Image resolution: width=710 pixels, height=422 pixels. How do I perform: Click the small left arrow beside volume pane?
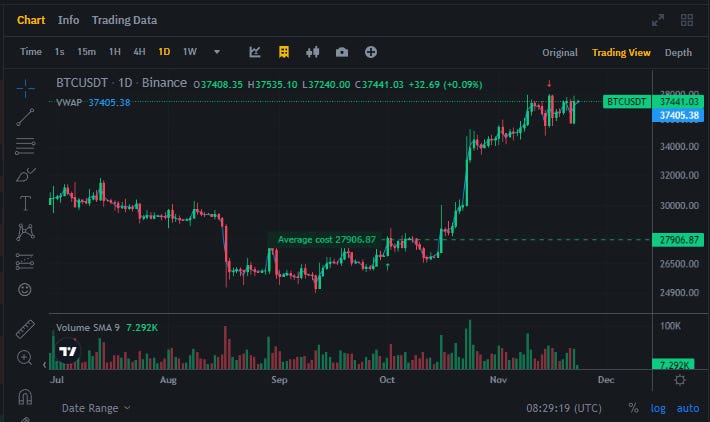point(45,364)
